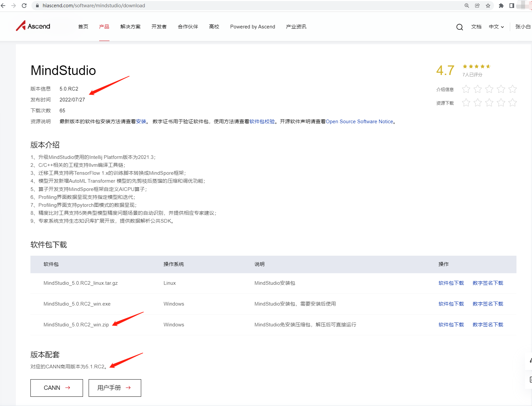This screenshot has height=406, width=532.
Task: Open the 合作伙伴 menu
Action: click(188, 27)
